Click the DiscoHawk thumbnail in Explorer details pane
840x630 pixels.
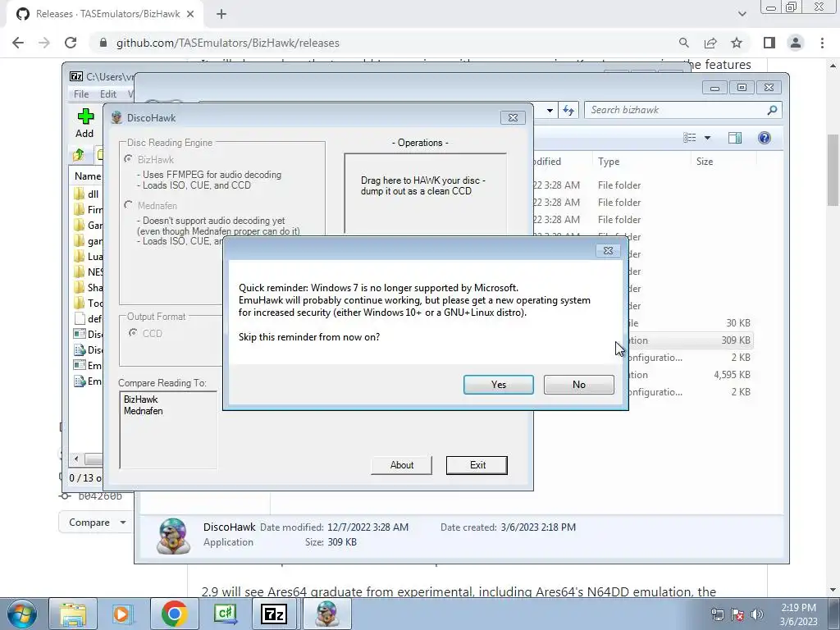173,535
